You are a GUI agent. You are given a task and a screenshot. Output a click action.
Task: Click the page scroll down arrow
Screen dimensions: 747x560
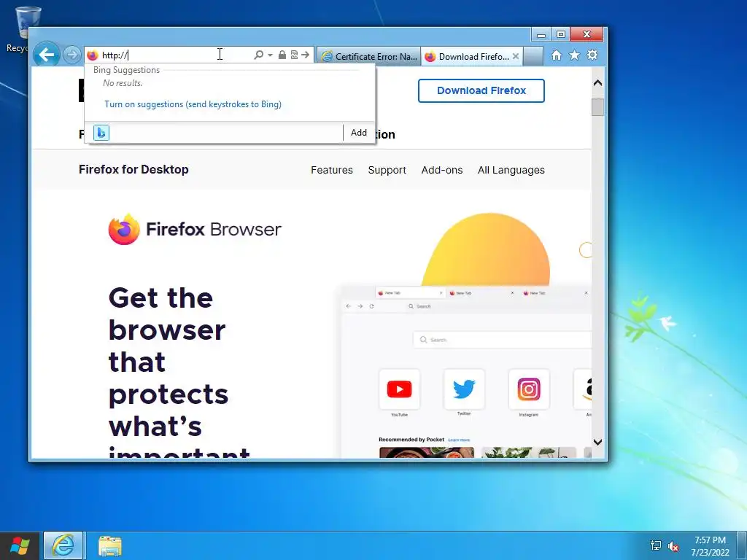point(598,442)
